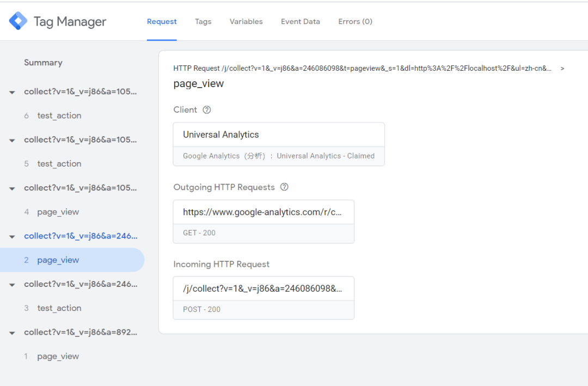
Task: Click the HTTP Request /j/collect breadcrumb text
Action: [362, 68]
